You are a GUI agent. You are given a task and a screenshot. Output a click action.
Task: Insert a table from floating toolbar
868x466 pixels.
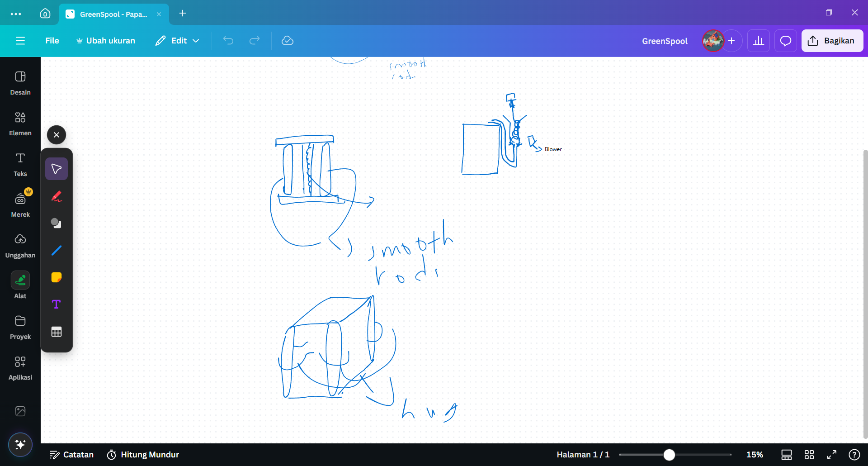57,332
